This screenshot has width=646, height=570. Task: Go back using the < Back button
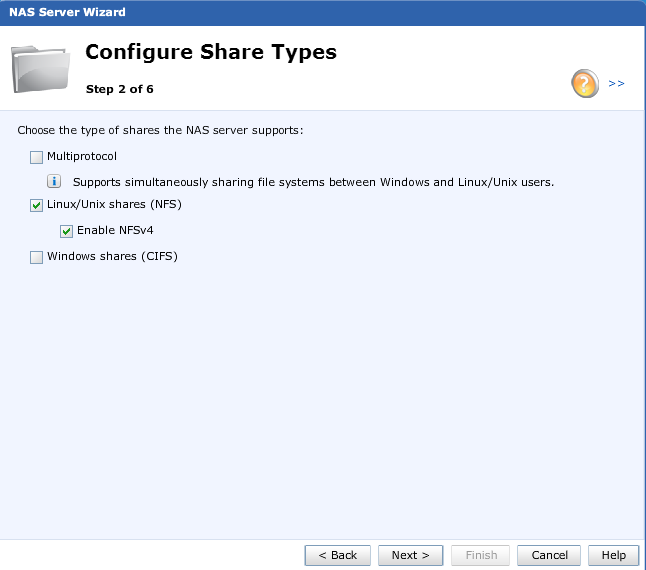(x=338, y=555)
